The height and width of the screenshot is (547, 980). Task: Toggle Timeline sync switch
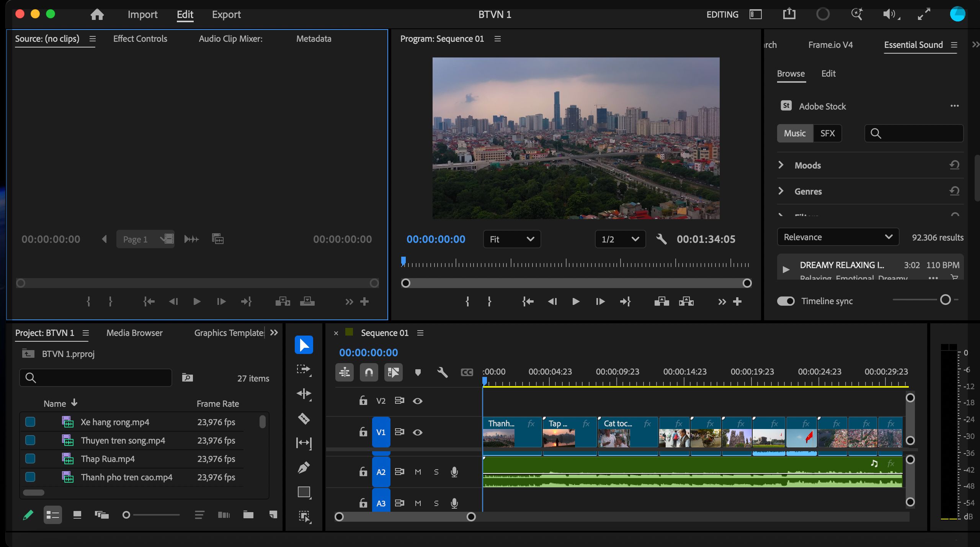[786, 301]
